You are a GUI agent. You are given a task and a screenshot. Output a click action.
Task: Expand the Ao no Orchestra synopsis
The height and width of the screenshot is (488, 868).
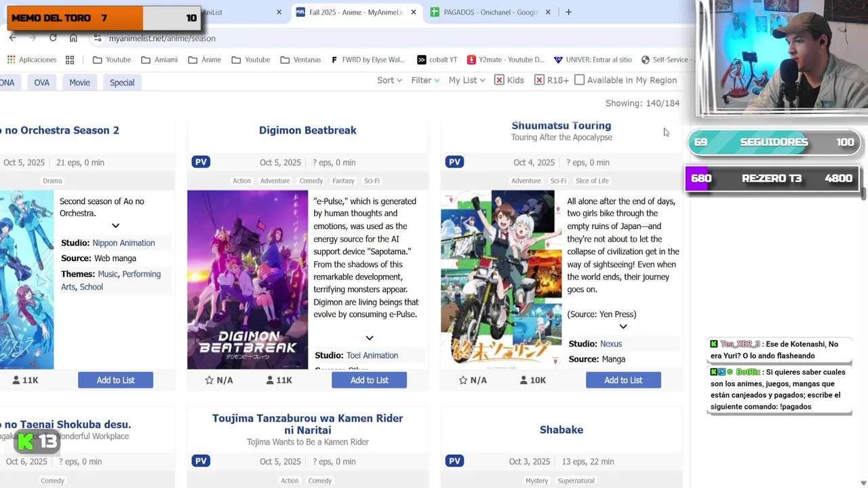tap(115, 226)
